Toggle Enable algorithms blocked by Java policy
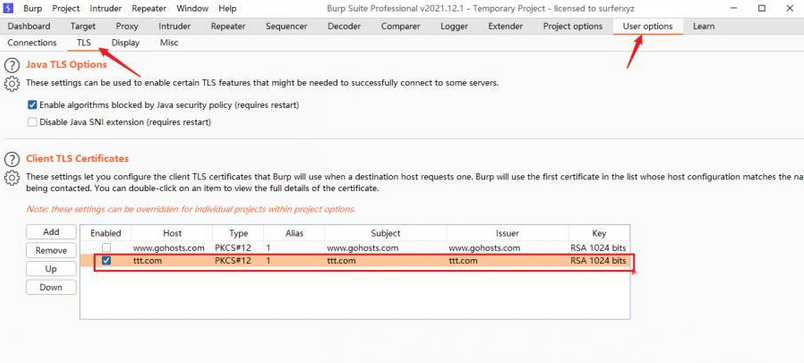Screen dimensions: 804x363 coord(32,105)
